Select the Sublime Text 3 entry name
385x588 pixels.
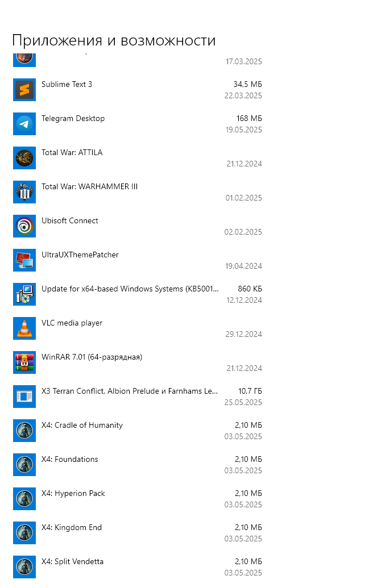tap(67, 85)
